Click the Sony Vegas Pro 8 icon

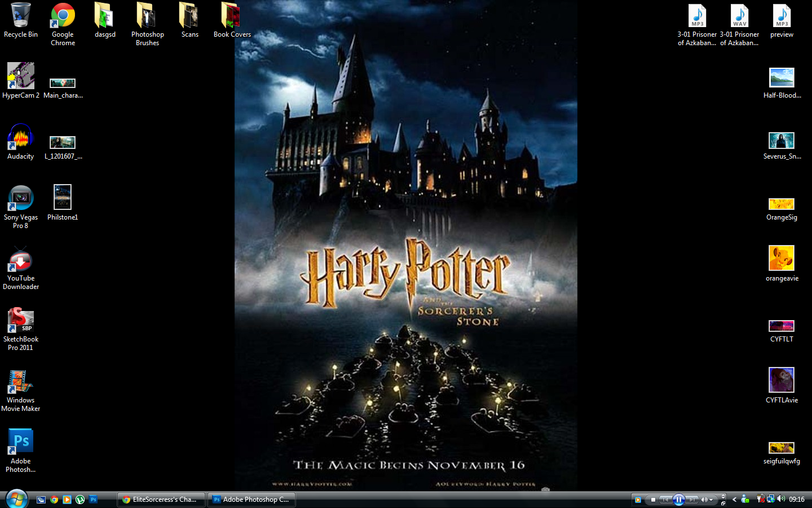tap(21, 199)
